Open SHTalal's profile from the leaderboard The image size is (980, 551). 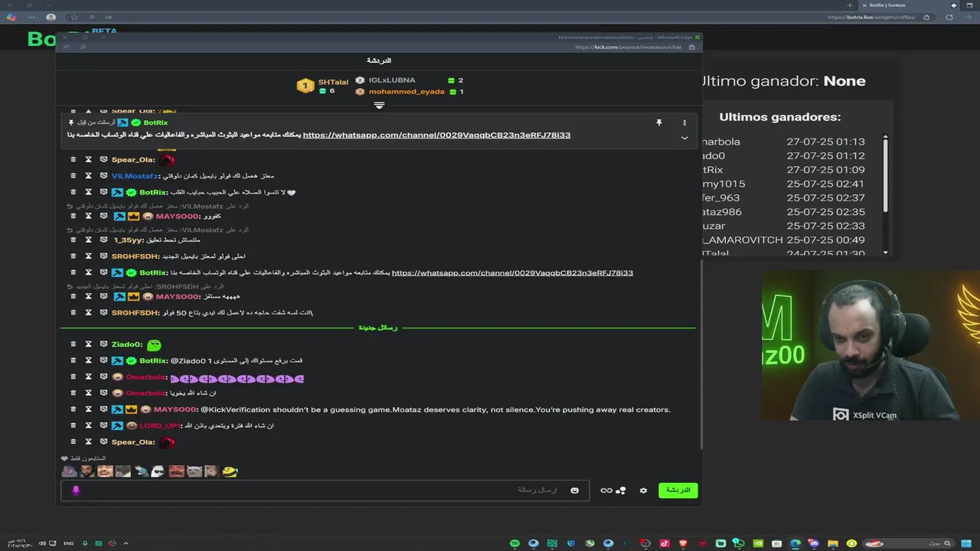pos(333,82)
